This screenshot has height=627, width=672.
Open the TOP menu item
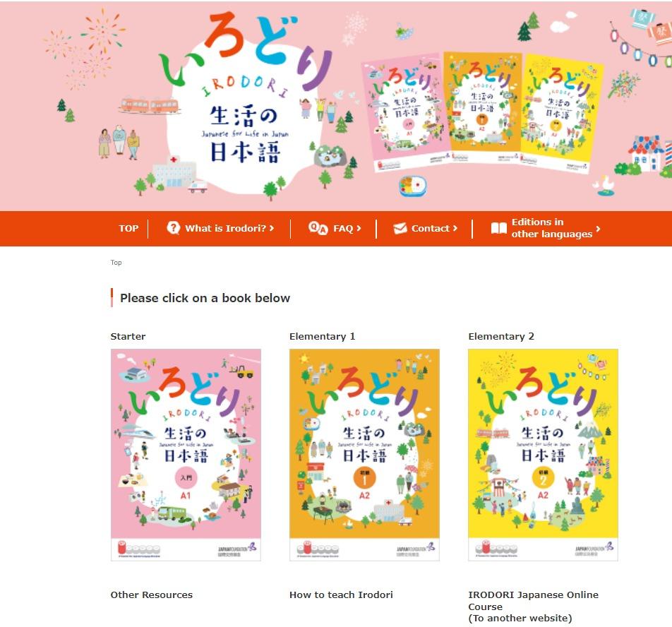[128, 229]
